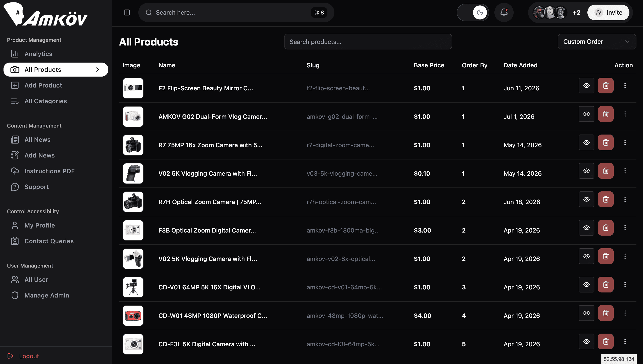The width and height of the screenshot is (643, 364).
Task: Open more options for CD-W01 Waterproof camera
Action: point(625,313)
